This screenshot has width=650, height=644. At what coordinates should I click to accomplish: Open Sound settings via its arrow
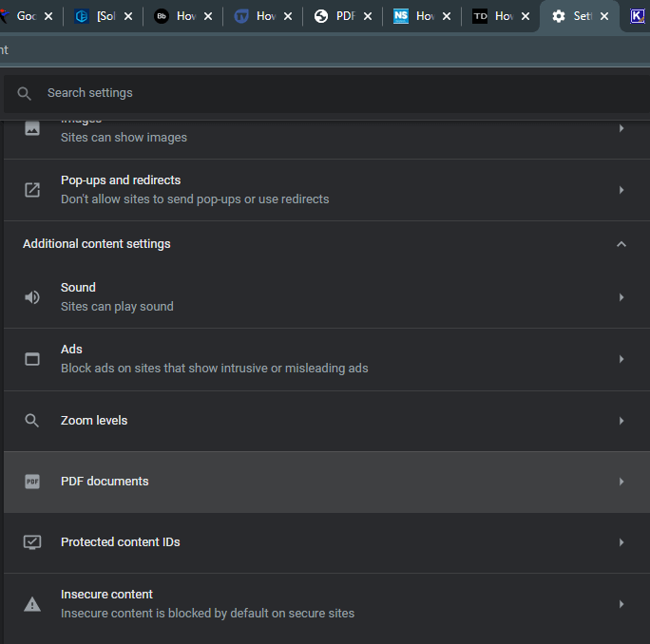pos(621,297)
